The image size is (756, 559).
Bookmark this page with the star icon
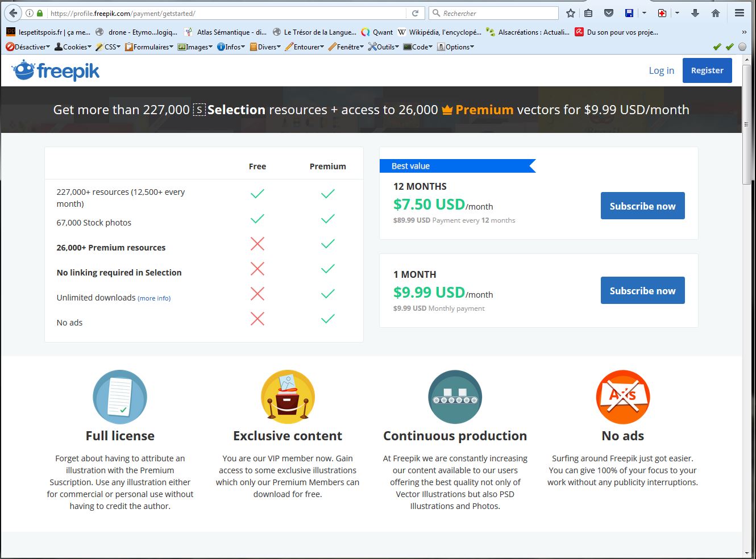click(x=571, y=13)
